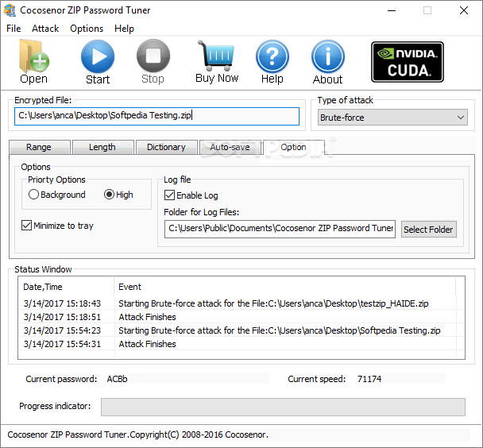Click the Event column header
The width and height of the screenshot is (483, 448).
click(284, 287)
